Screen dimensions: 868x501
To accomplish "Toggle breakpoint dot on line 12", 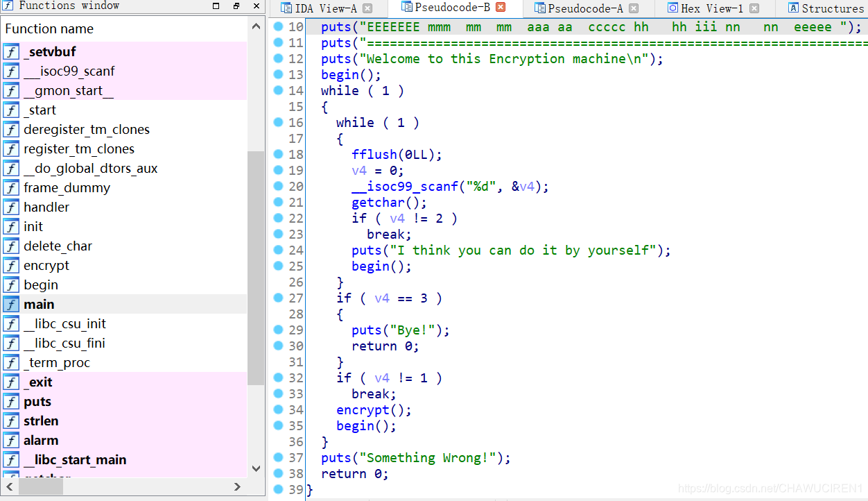I will click(278, 58).
